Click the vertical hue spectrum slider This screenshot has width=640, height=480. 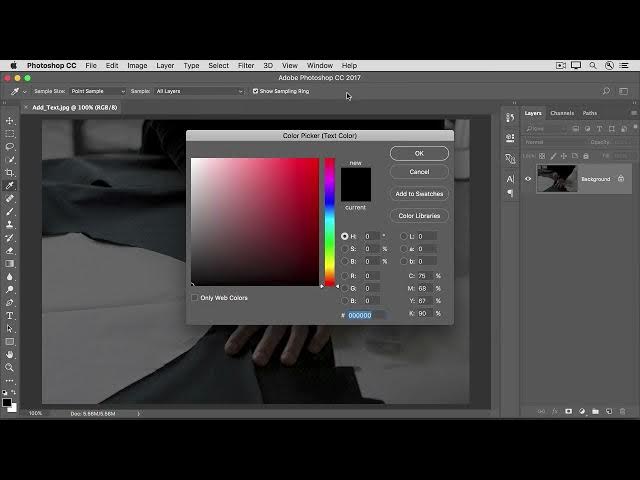pos(329,220)
